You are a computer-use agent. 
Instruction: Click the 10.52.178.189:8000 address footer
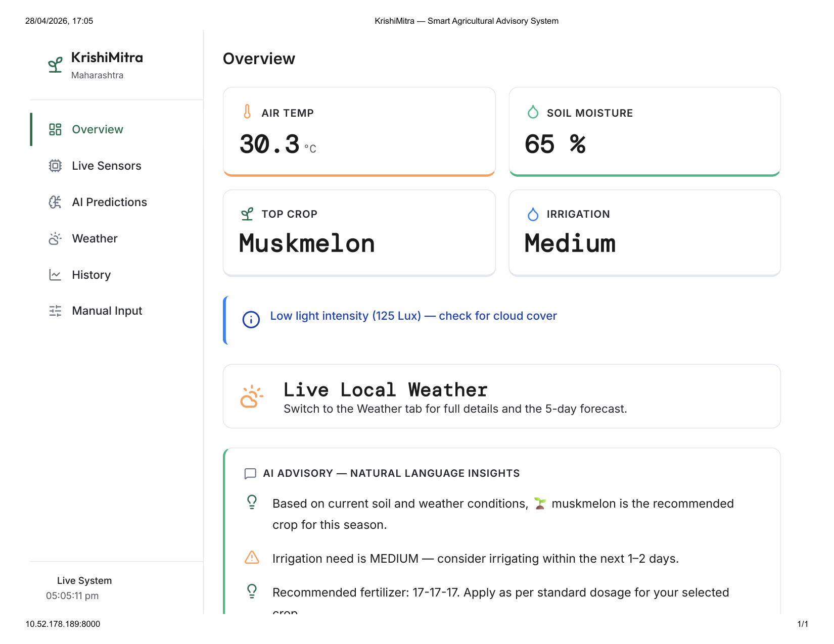pyautogui.click(x=63, y=624)
